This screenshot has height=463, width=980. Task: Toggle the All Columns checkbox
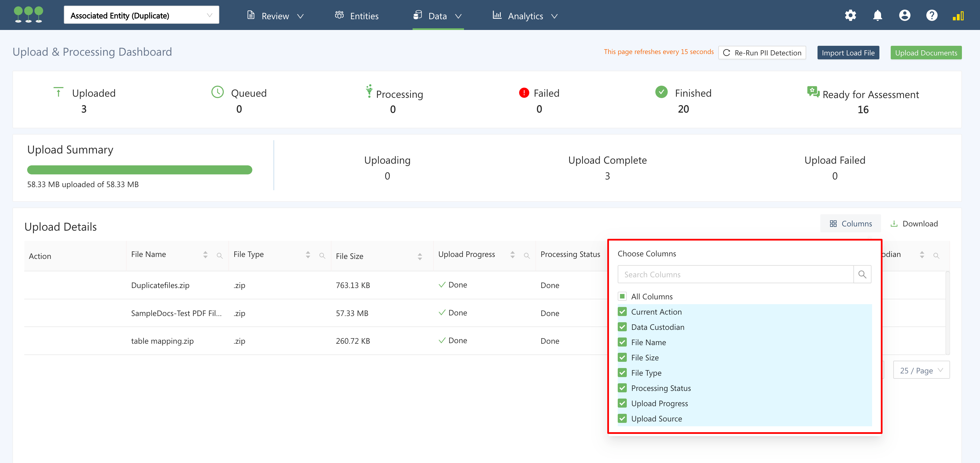click(623, 296)
